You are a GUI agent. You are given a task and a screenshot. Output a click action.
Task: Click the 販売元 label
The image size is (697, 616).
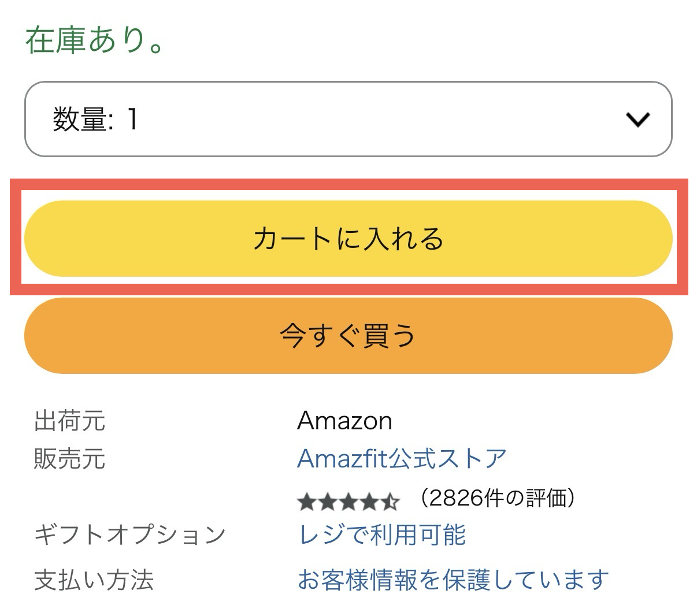coord(70,459)
